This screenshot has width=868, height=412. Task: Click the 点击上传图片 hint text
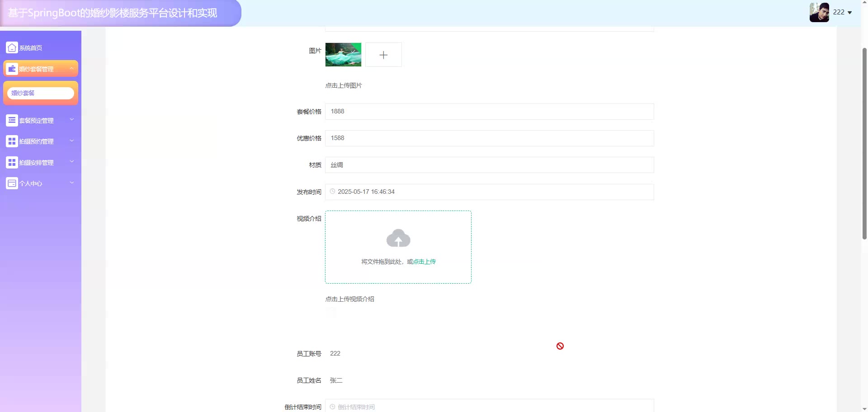coord(344,85)
